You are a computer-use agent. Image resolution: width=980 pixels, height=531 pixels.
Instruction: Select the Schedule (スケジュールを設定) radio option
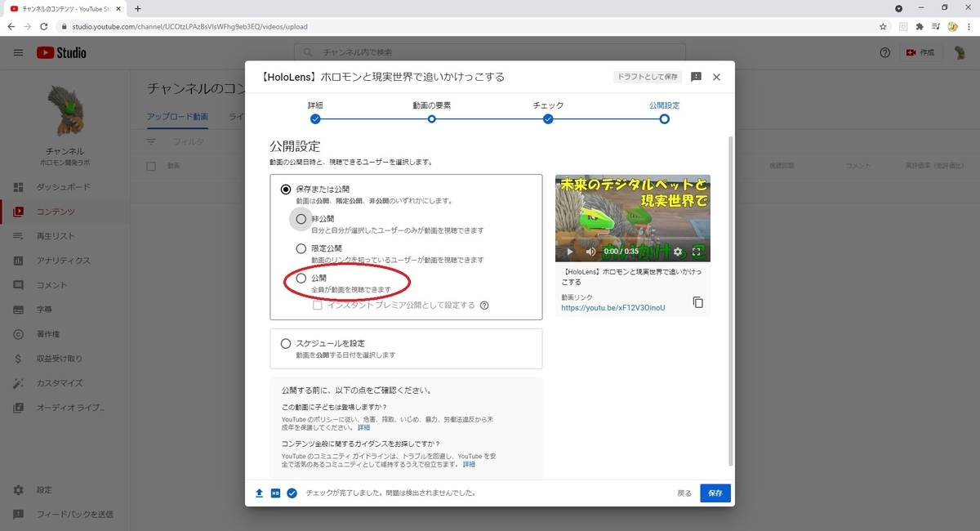286,344
